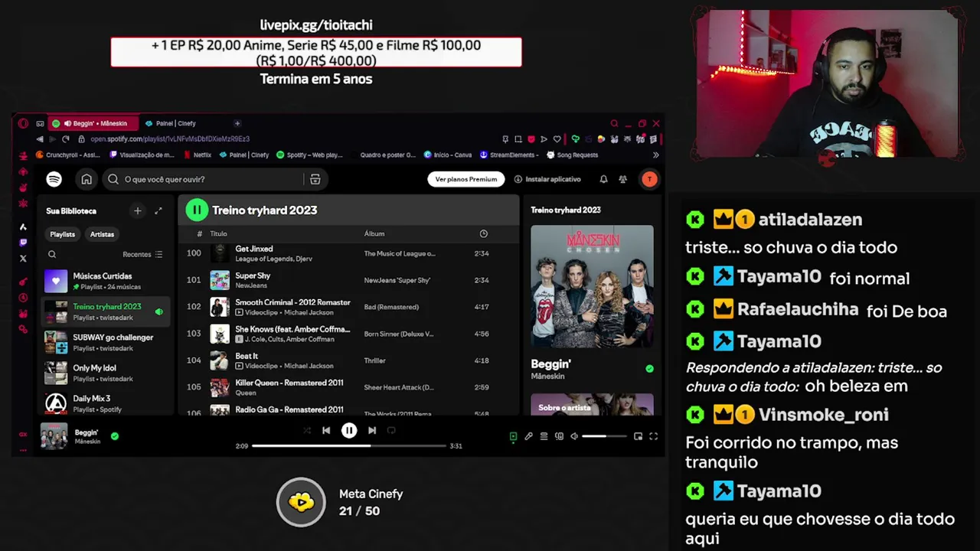Open the Netflix bookmark

(198, 155)
